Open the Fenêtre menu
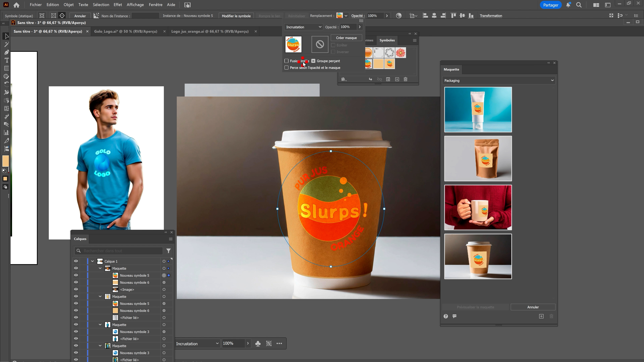The height and width of the screenshot is (362, 644). tap(155, 5)
